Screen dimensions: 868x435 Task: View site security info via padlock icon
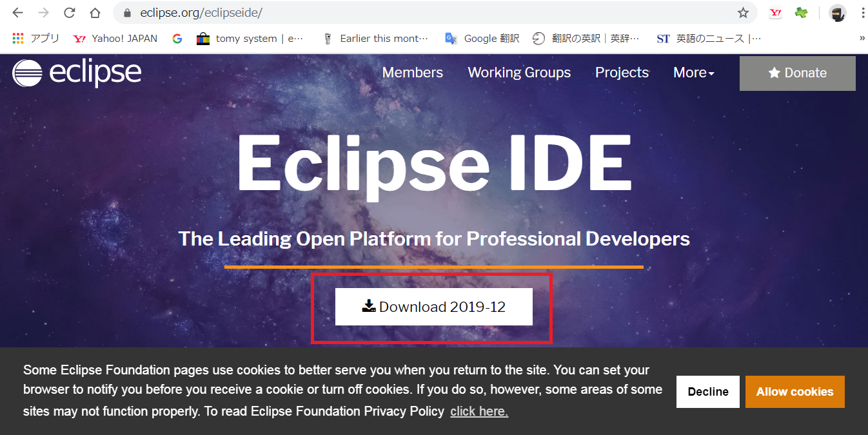128,12
